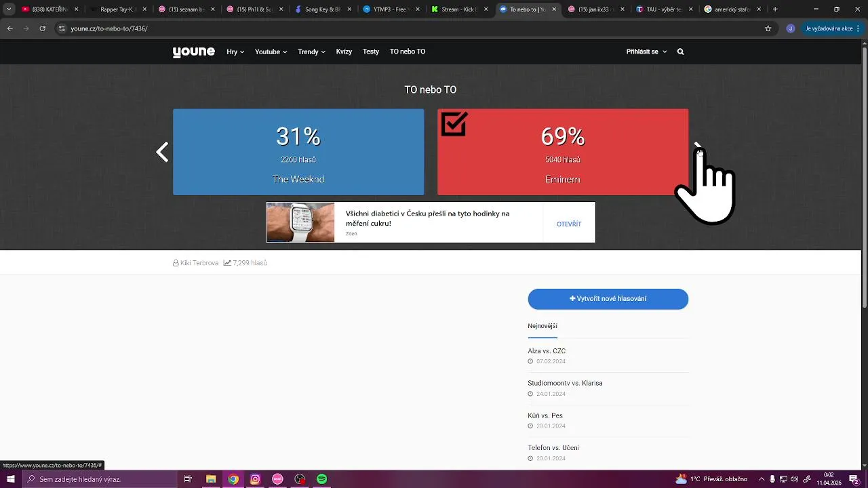Open File Explorer from the taskbar
This screenshot has height=488, width=868.
click(x=211, y=479)
